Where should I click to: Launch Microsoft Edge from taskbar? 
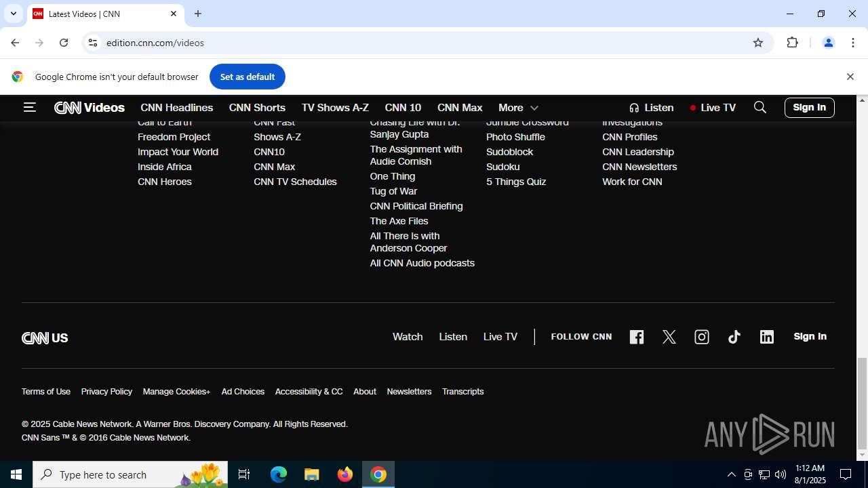279,474
